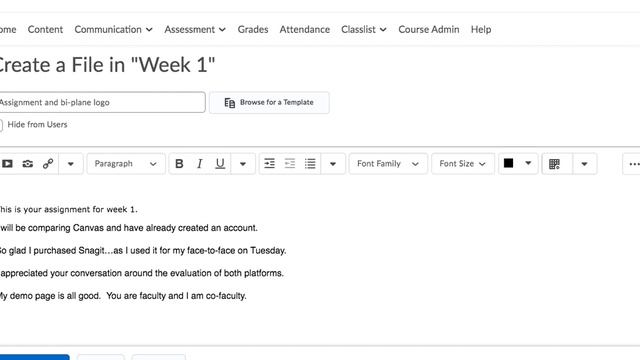Expand the Assessment menu

coord(195,29)
